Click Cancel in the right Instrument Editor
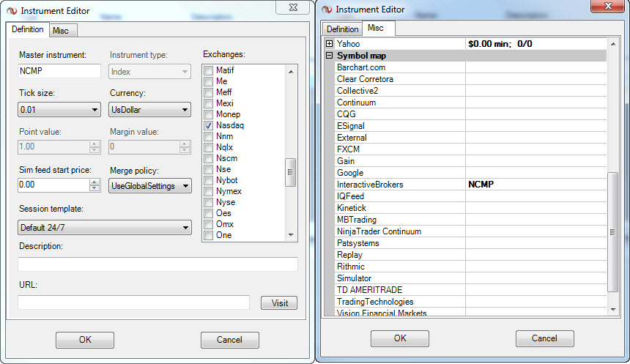 pyautogui.click(x=545, y=338)
